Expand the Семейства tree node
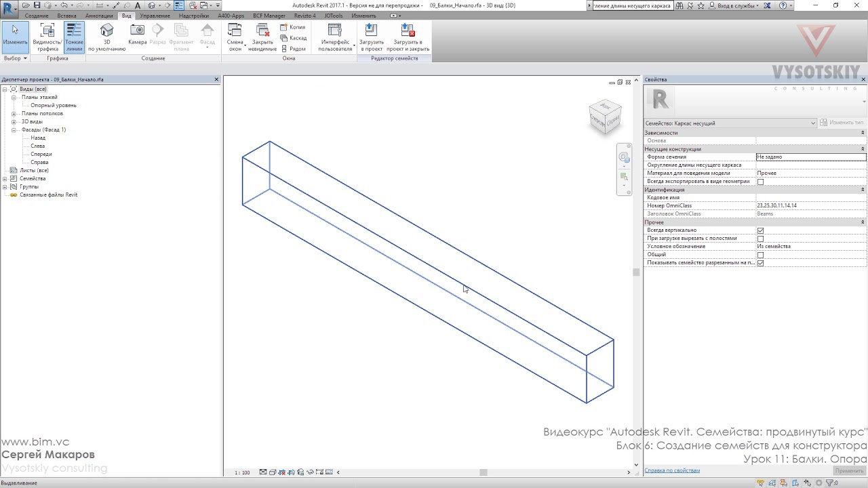 point(5,178)
